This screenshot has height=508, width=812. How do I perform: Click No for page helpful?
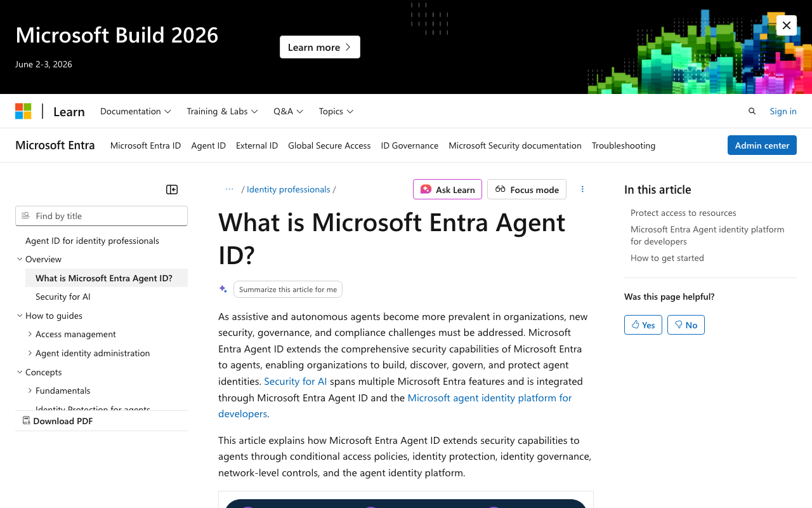686,324
